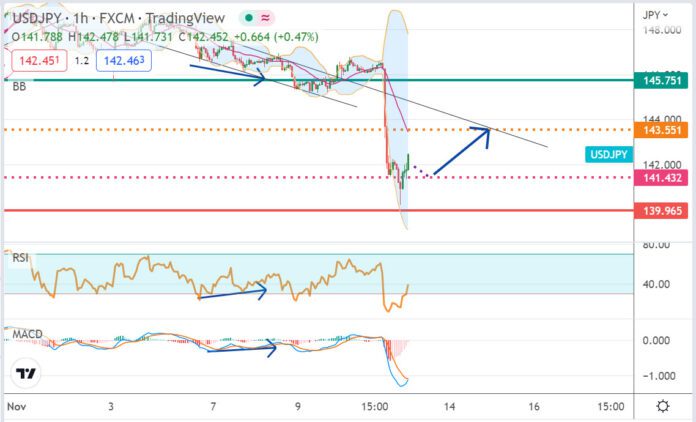Click the pink approximate-data indicator icon
The width and height of the screenshot is (696, 422).
(265, 18)
